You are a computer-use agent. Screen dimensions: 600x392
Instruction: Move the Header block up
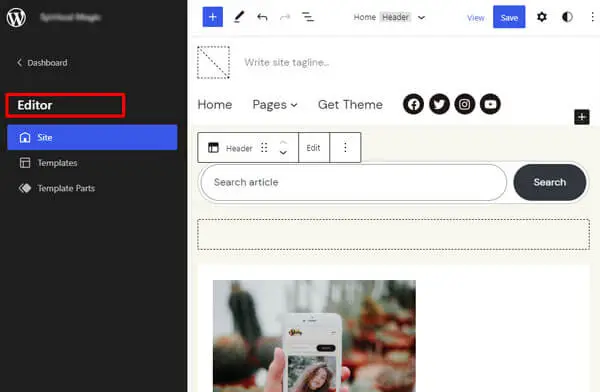[x=283, y=142]
